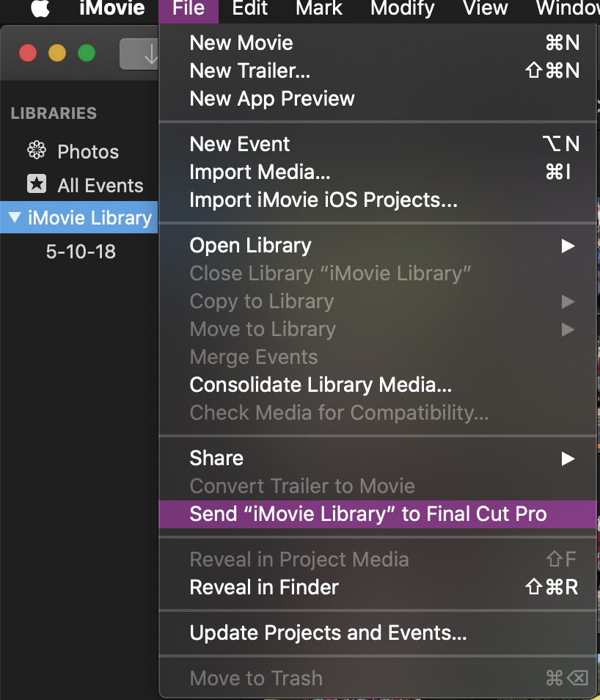The height and width of the screenshot is (700, 600).
Task: Expand the Open Library submenu arrow
Action: click(568, 246)
